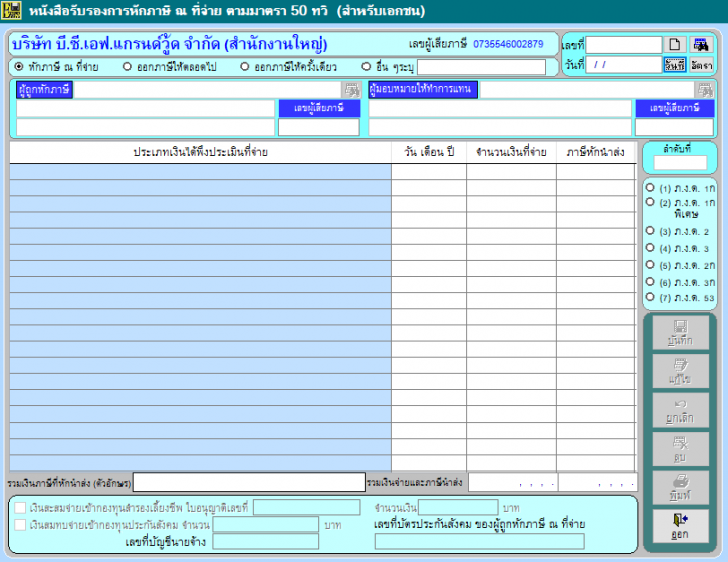Viewport: 728px width, 562px height.
Task: Tick เงินสะสมจ่ายเข้ากองทุนสำรองเลี้ยงชีพ checkbox
Action: pyautogui.click(x=20, y=508)
